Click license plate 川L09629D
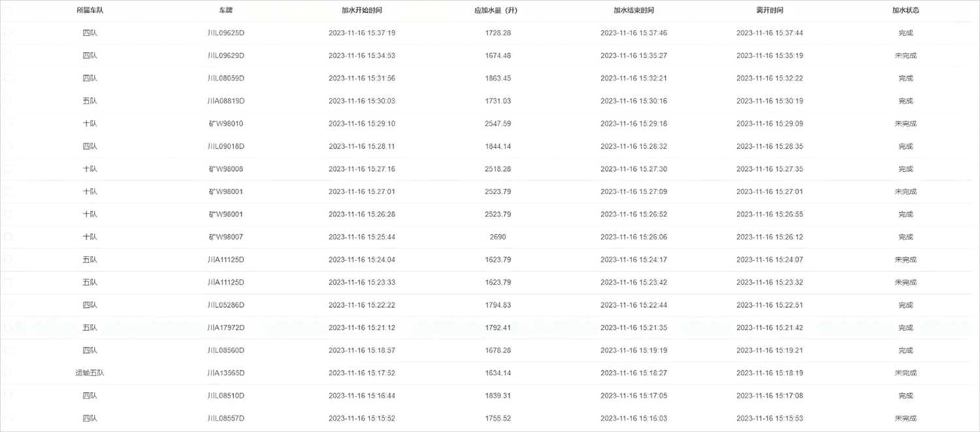Image resolution: width=980 pixels, height=432 pixels. [x=226, y=56]
